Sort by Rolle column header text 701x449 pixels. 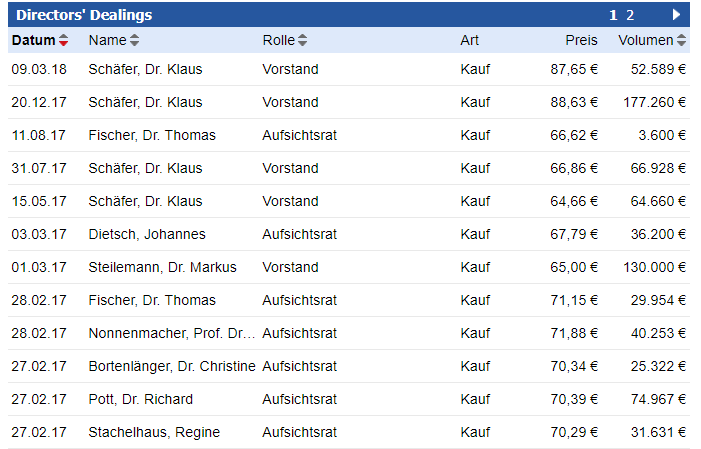click(x=278, y=41)
